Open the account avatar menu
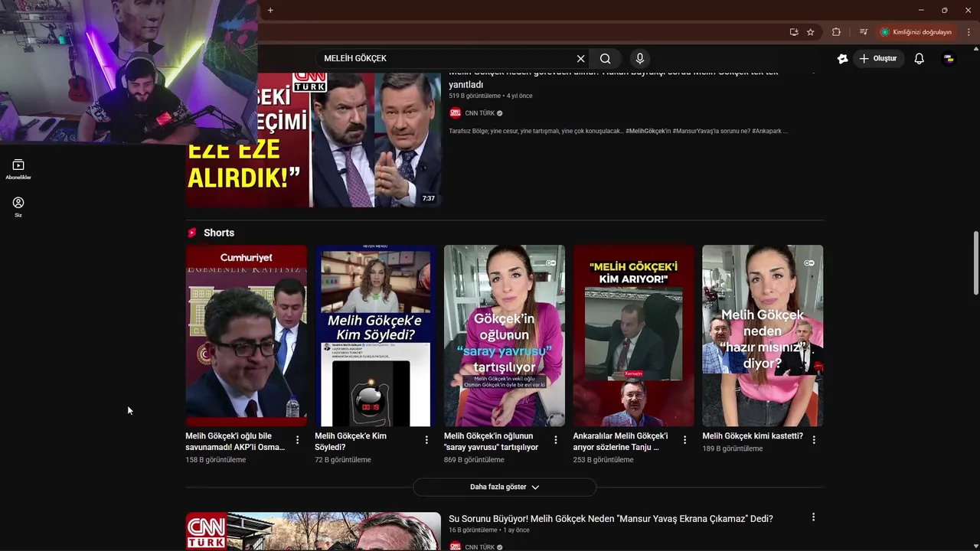 click(x=949, y=59)
